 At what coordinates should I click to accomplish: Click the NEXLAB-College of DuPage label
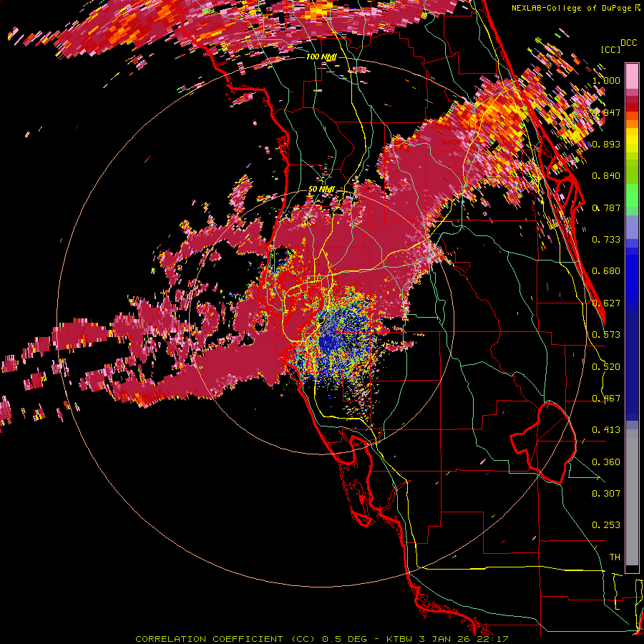(x=571, y=8)
